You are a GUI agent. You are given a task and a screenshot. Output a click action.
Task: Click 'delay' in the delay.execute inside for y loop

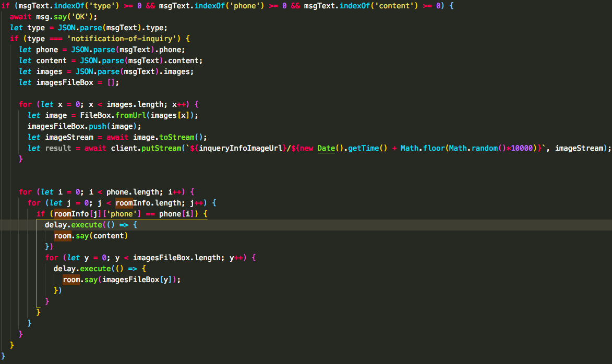pyautogui.click(x=65, y=269)
